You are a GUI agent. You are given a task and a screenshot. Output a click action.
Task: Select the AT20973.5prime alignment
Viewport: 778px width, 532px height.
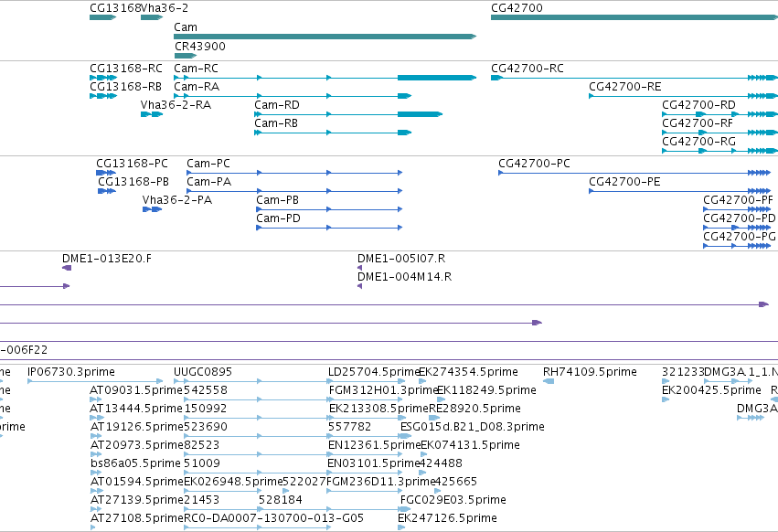coord(96,454)
